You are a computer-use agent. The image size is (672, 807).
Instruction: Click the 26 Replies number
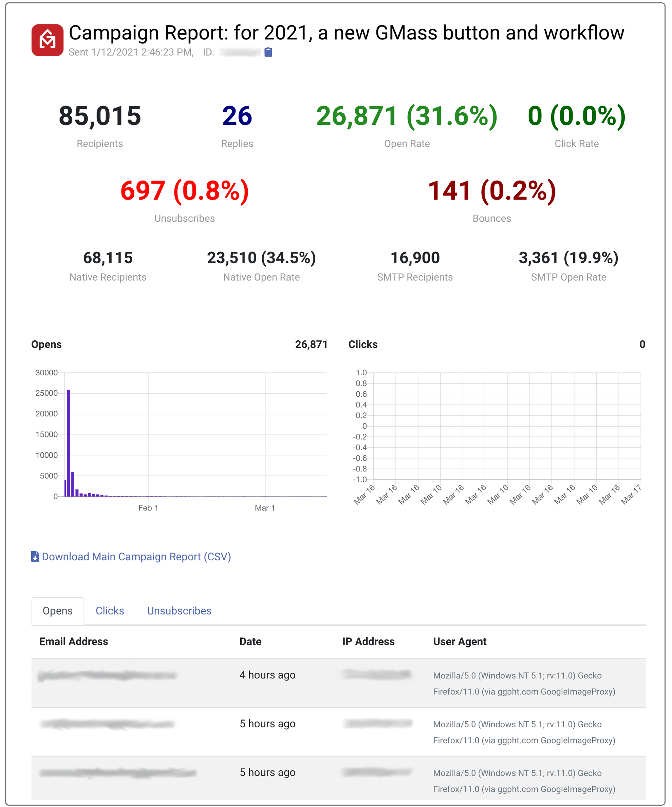point(237,116)
